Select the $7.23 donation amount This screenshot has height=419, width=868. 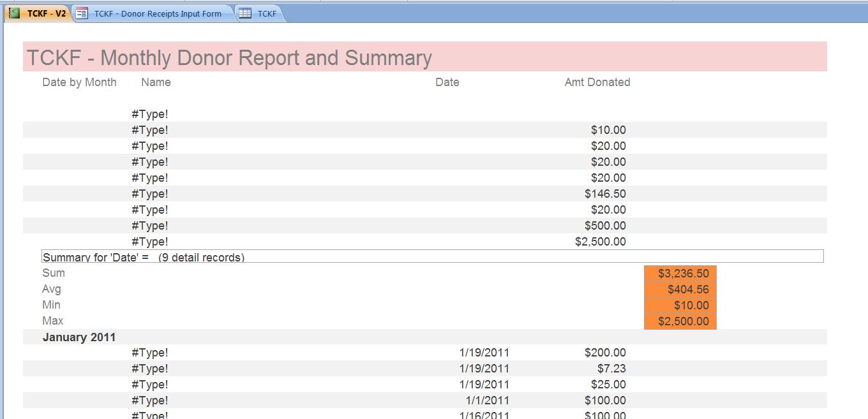612,369
